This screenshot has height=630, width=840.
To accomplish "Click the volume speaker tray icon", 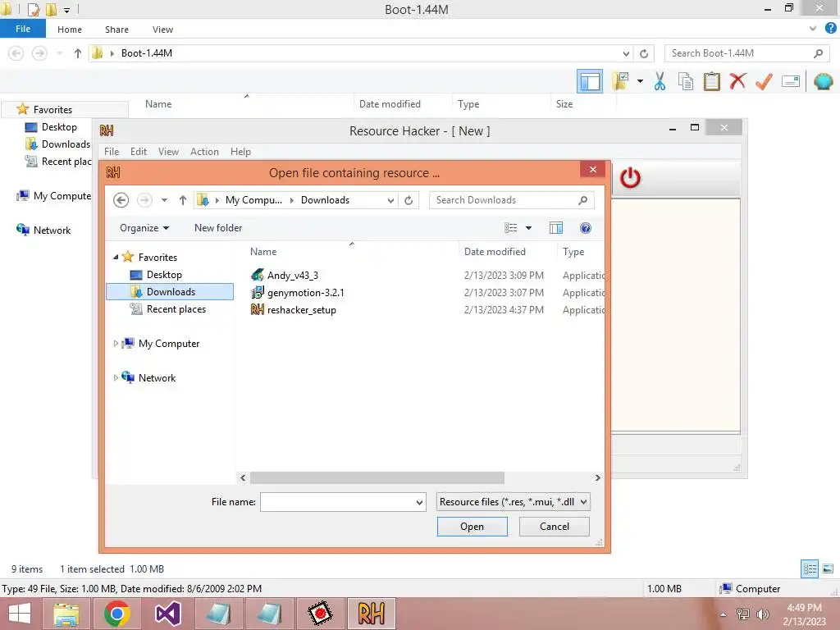I will click(762, 614).
